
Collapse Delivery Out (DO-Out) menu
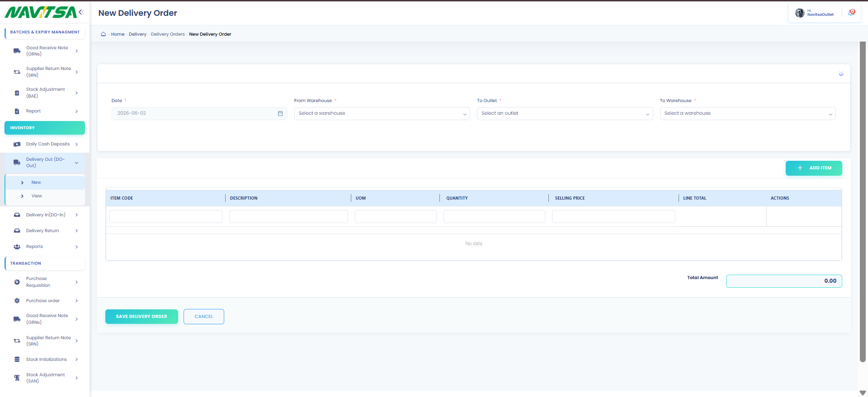point(76,163)
